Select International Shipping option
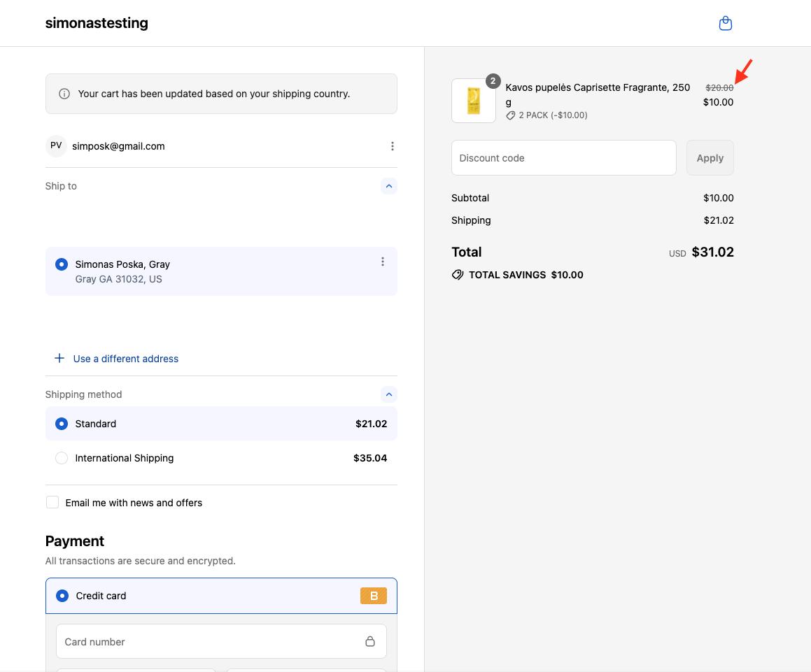The height and width of the screenshot is (672, 811). pyautogui.click(x=62, y=458)
